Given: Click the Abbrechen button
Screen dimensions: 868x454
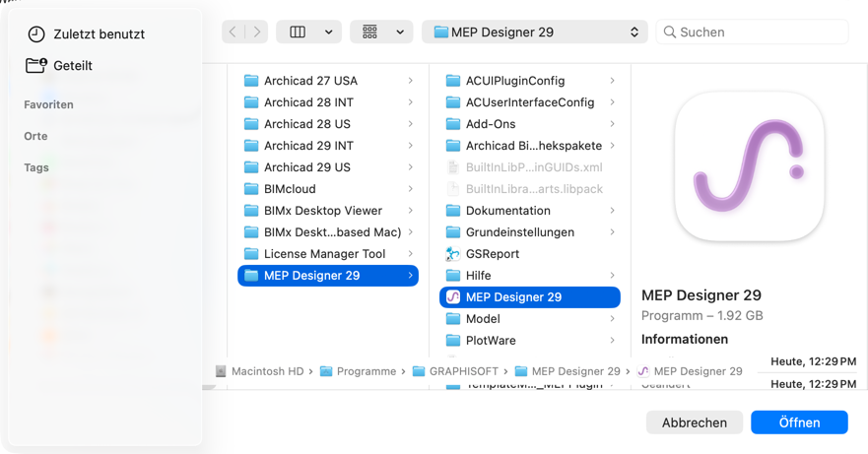Looking at the screenshot, I should point(695,422).
